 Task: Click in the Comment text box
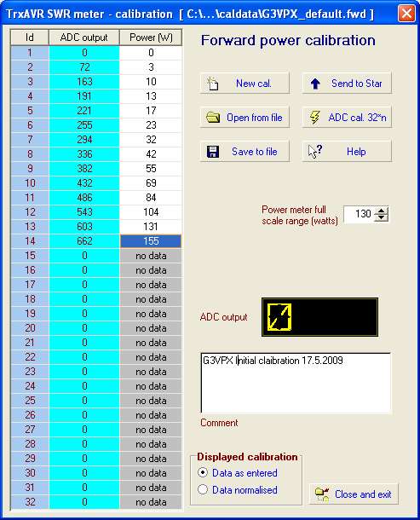[x=296, y=384]
